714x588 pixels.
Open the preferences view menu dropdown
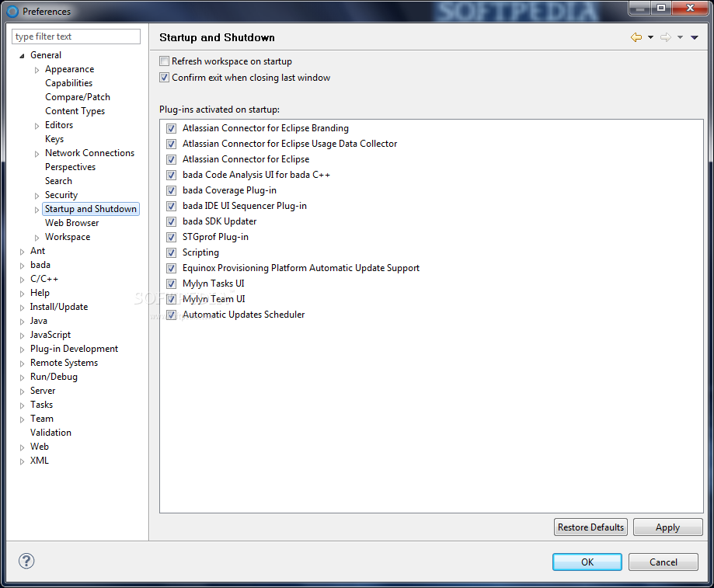(x=695, y=37)
